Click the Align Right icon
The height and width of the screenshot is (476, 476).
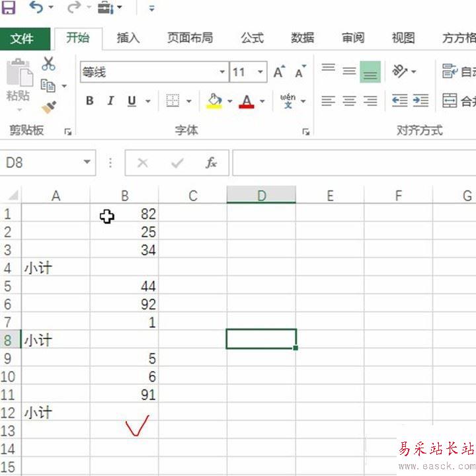pos(370,100)
